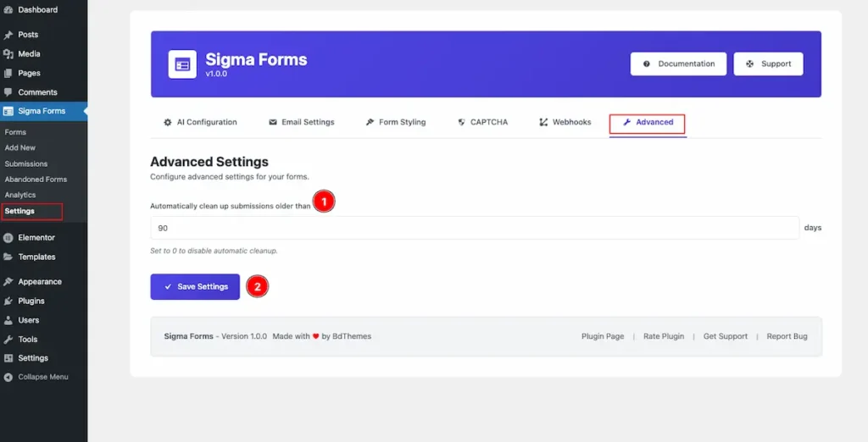The height and width of the screenshot is (442, 868).
Task: Open Forms under Sigma Forms
Action: click(15, 132)
